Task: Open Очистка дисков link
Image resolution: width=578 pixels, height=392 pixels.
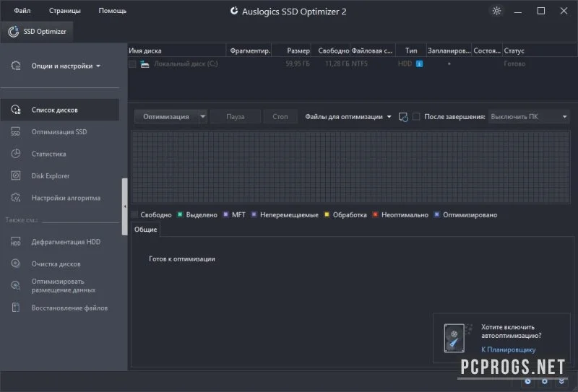Action: [x=56, y=264]
